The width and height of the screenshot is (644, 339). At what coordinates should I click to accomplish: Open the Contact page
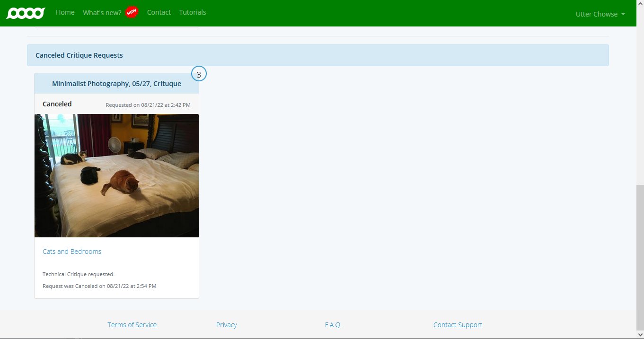159,12
